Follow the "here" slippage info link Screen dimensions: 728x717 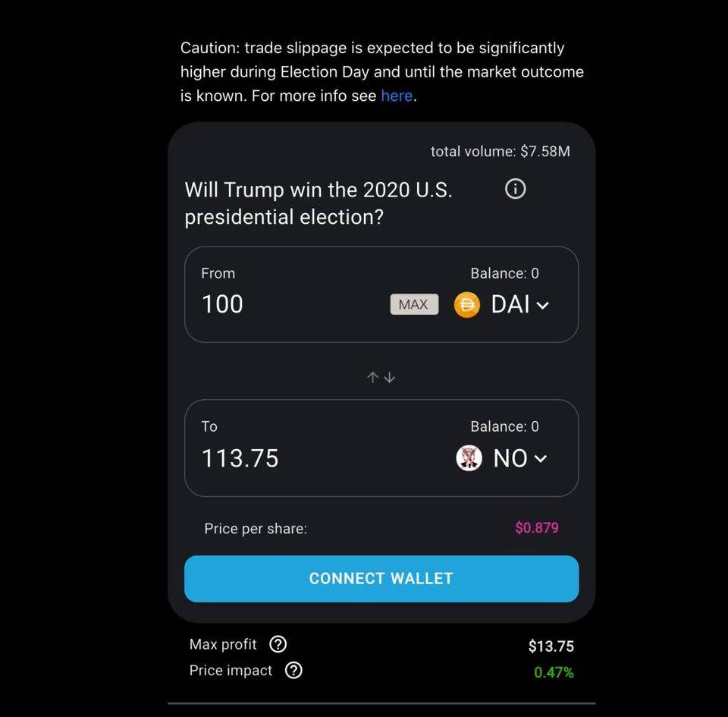pos(397,96)
